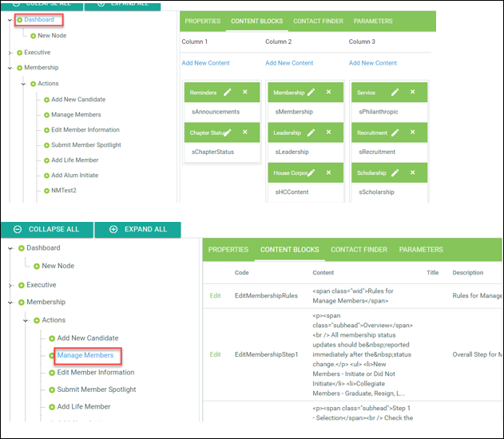
Task: Close the Recruitment content block
Action: (x=413, y=132)
